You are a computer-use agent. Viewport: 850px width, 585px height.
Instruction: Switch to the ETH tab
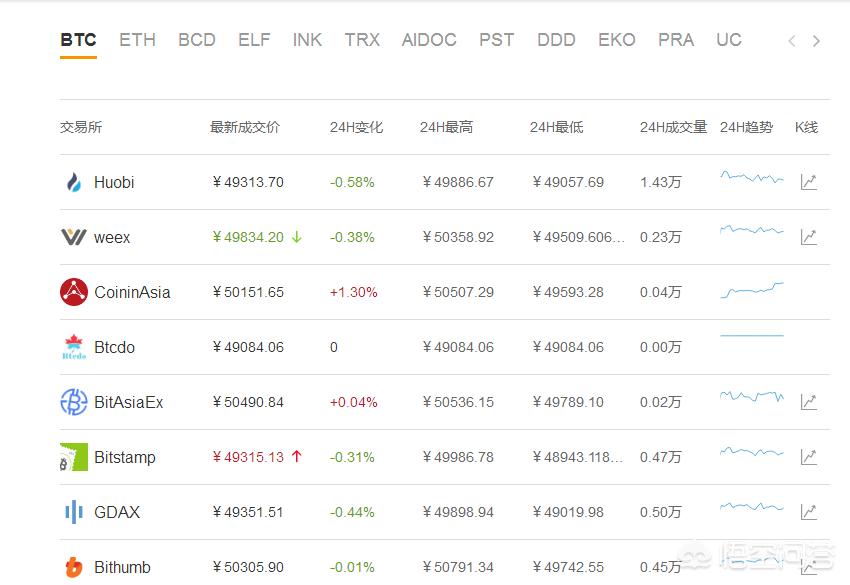[137, 40]
